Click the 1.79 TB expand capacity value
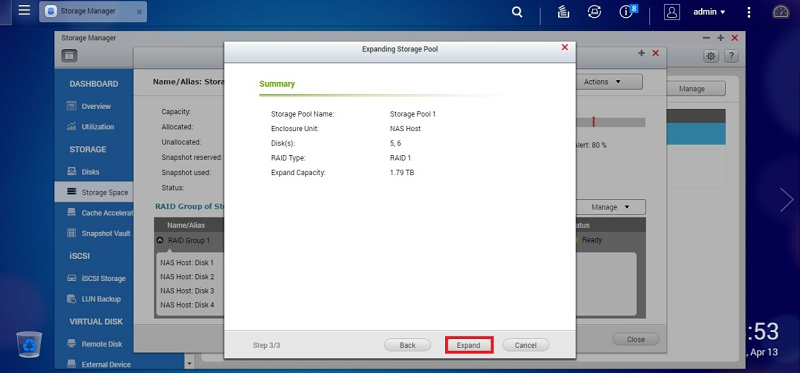The height and width of the screenshot is (373, 800). 402,173
